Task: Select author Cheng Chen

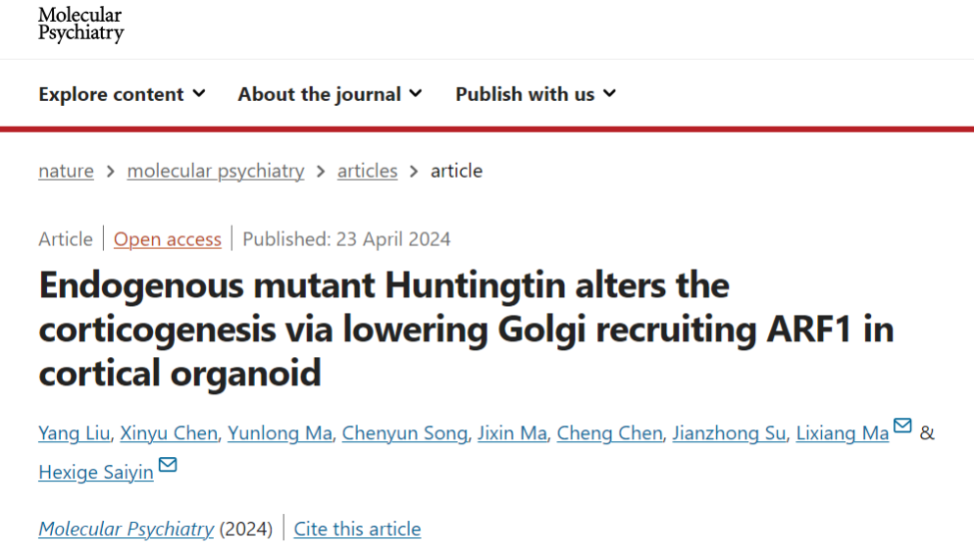Action: pos(609,433)
